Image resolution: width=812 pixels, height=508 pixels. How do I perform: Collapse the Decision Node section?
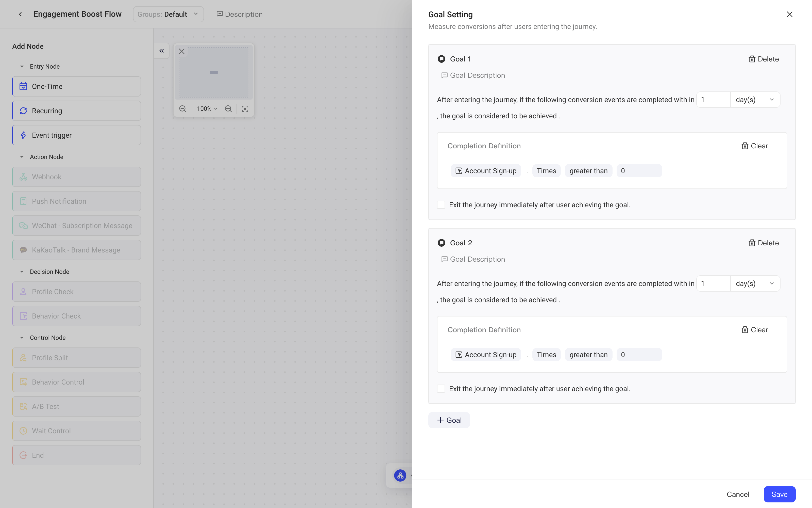(x=22, y=272)
